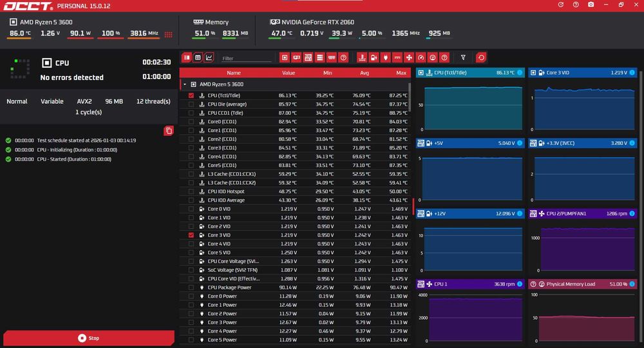Click the L3 Cache (CCD1:CCX1) row
644x348 pixels.
(x=294, y=174)
